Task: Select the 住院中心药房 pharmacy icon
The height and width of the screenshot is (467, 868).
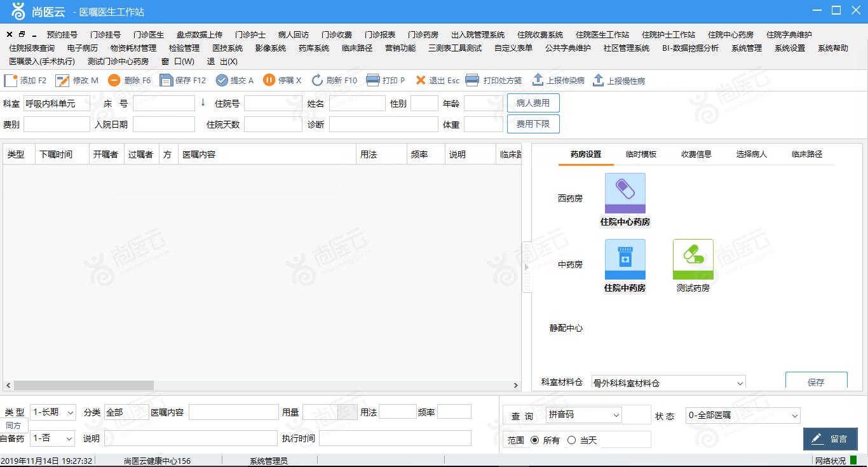Action: [x=625, y=193]
